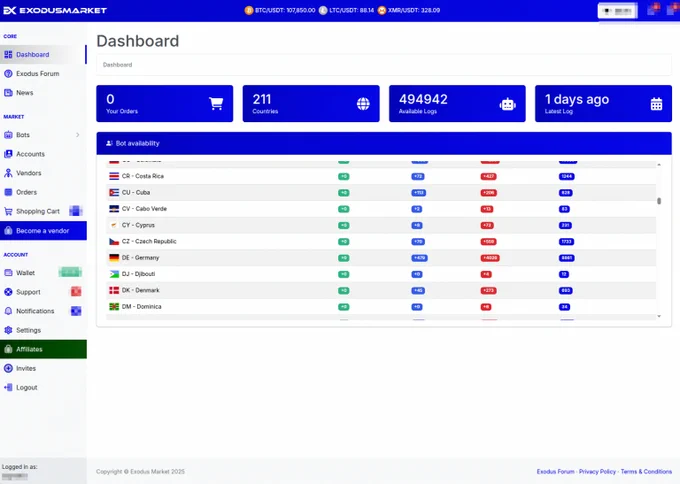Image resolution: width=680 pixels, height=484 pixels.
Task: Click the Exodus Market logo
Action: point(55,10)
